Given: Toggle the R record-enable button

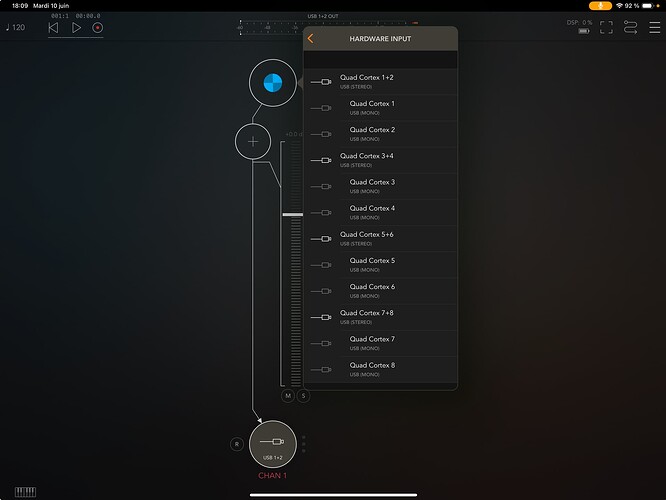Looking at the screenshot, I should [237, 443].
